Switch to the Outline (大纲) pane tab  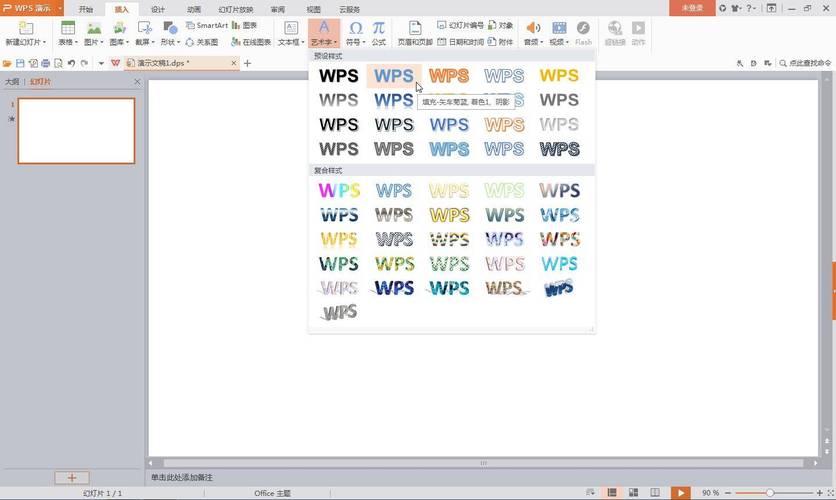pos(12,82)
